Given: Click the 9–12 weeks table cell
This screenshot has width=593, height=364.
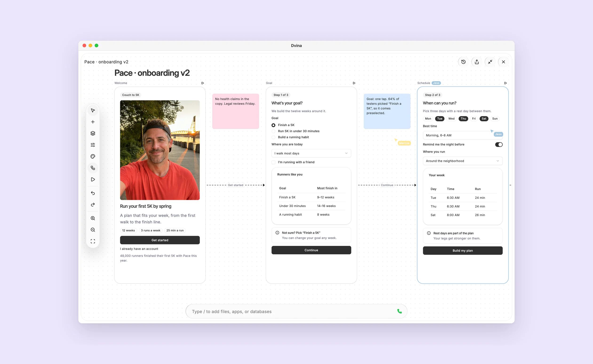Looking at the screenshot, I should (325, 197).
